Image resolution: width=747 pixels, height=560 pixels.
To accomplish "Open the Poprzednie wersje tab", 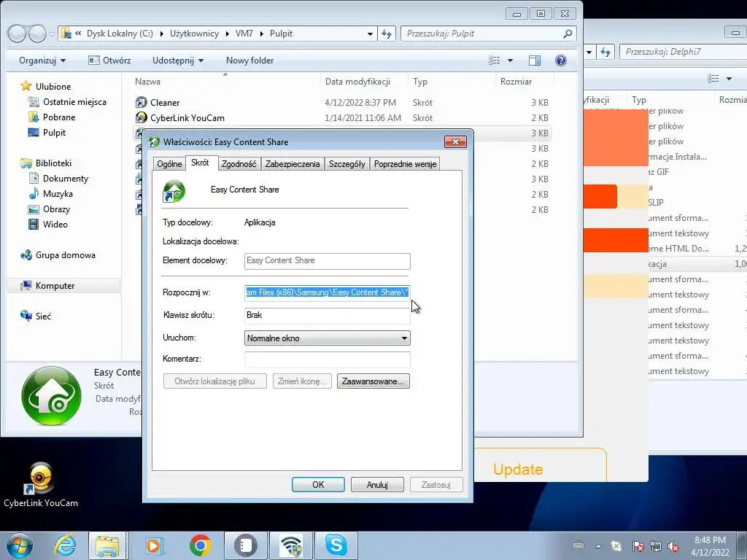I will pos(405,164).
